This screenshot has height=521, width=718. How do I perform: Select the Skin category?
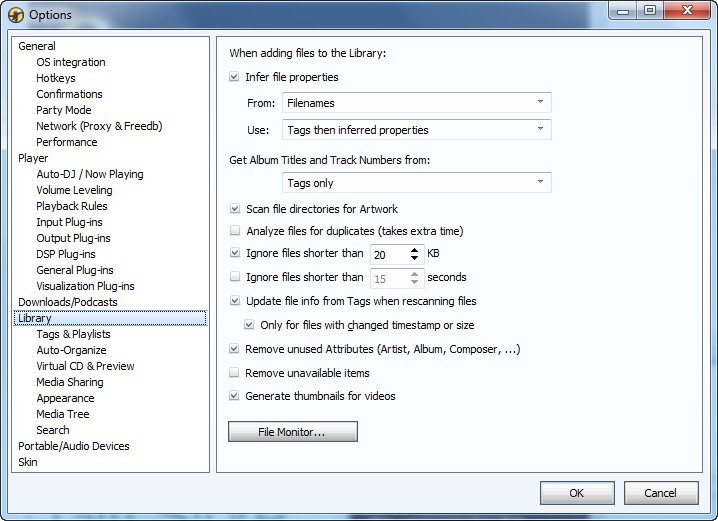pos(28,462)
